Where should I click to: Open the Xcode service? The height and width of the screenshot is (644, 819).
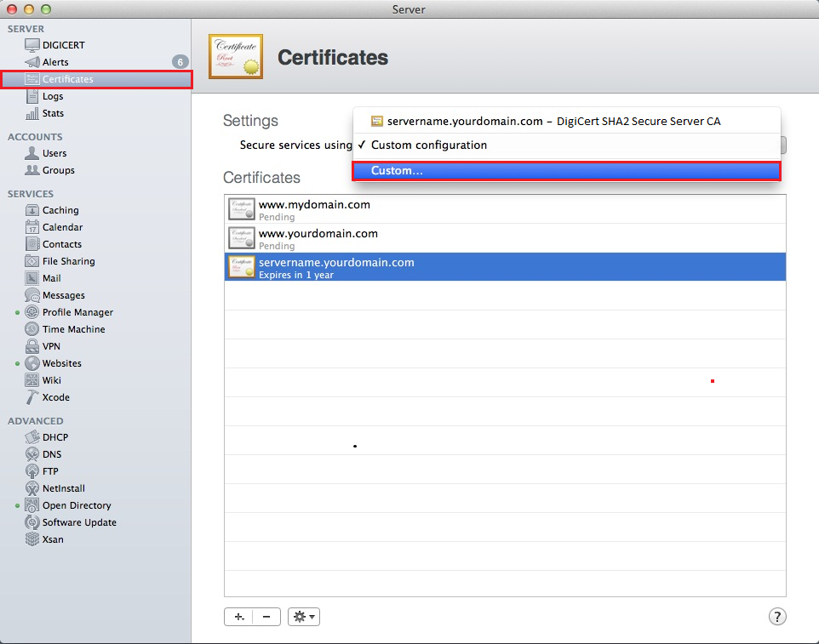click(x=55, y=397)
